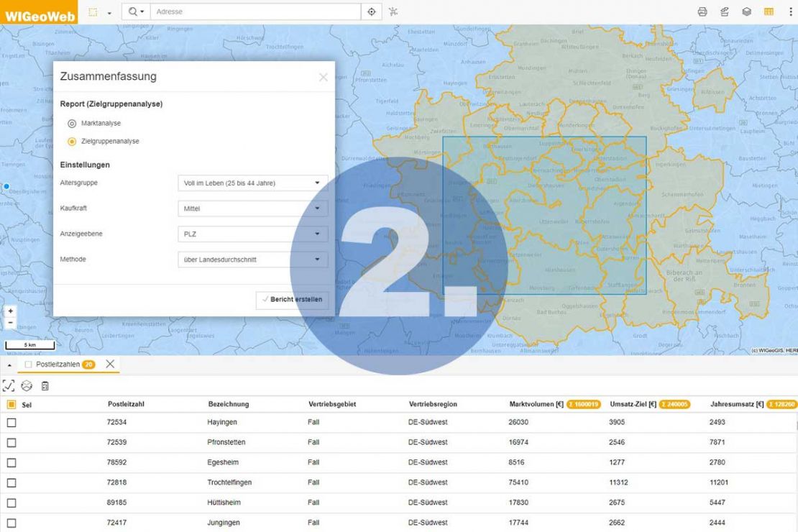Click the network analysis icon beside search
798x532 pixels.
point(393,12)
